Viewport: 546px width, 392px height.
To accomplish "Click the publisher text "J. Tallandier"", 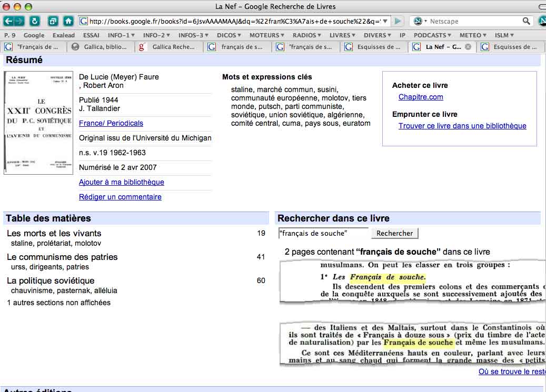I will [100, 108].
